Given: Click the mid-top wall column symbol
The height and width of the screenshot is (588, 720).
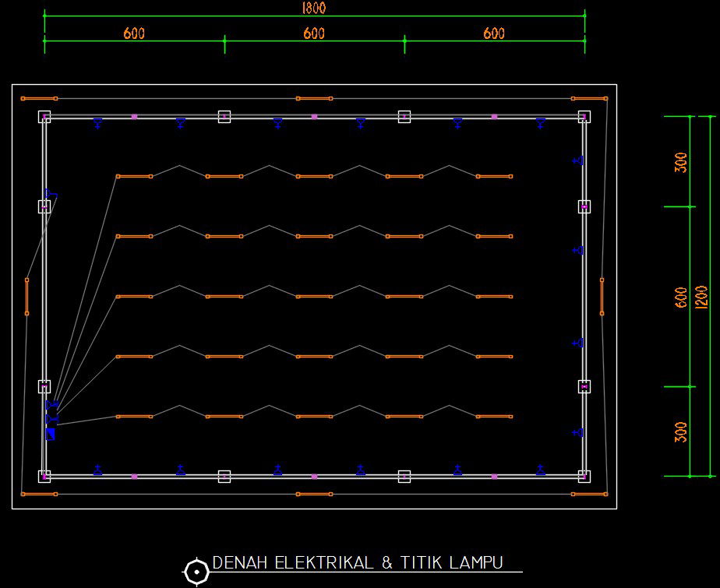Looking at the screenshot, I should point(225,118).
